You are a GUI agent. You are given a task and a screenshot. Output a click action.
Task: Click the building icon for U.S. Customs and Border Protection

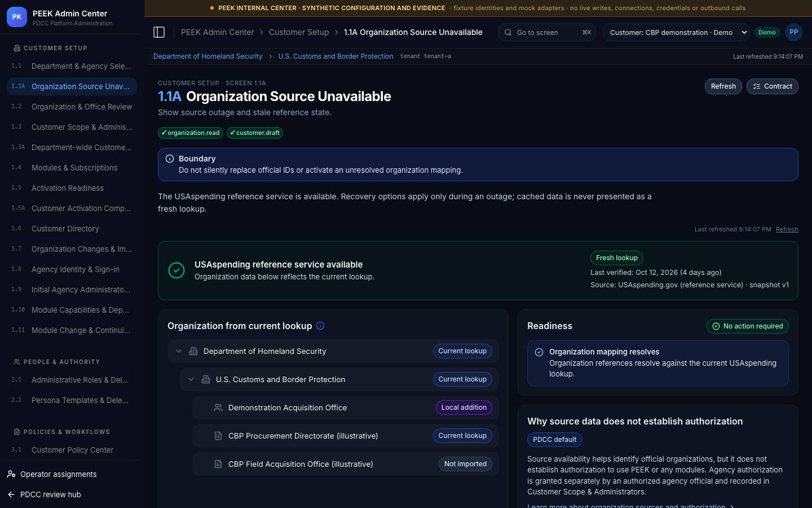point(206,379)
